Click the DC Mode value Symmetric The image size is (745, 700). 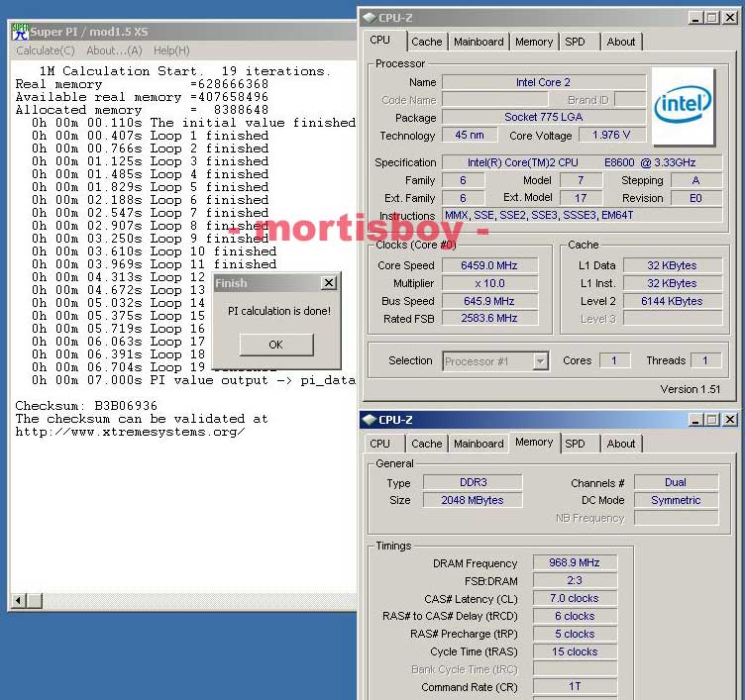click(x=676, y=500)
